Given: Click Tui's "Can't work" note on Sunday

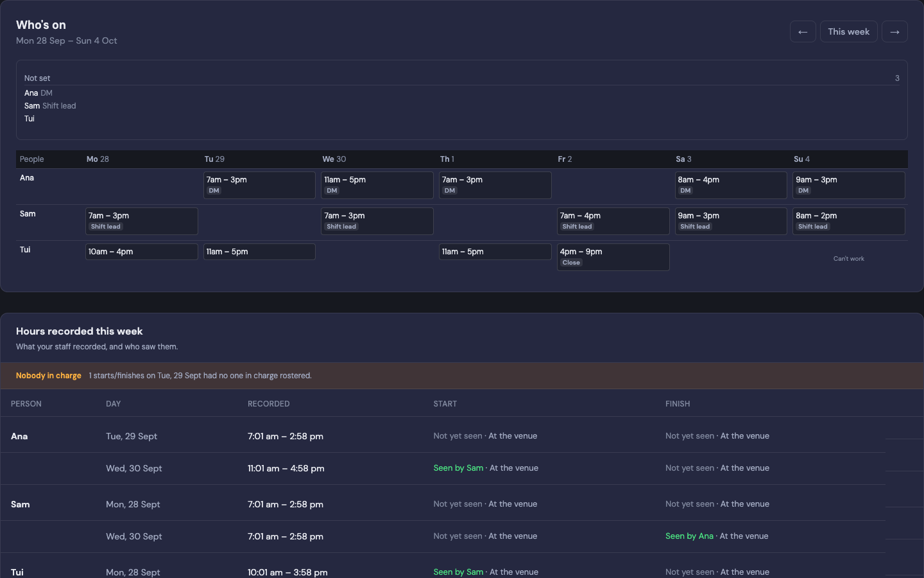Looking at the screenshot, I should 849,259.
